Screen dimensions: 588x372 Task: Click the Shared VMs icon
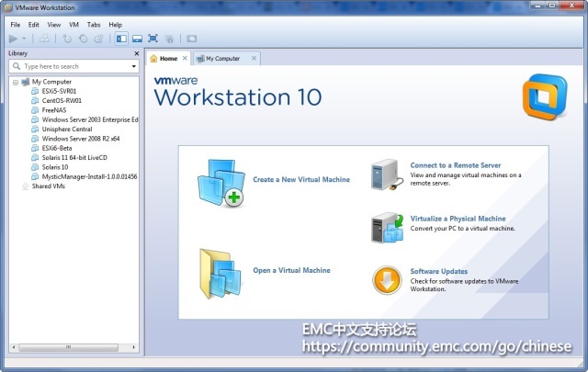(x=25, y=186)
